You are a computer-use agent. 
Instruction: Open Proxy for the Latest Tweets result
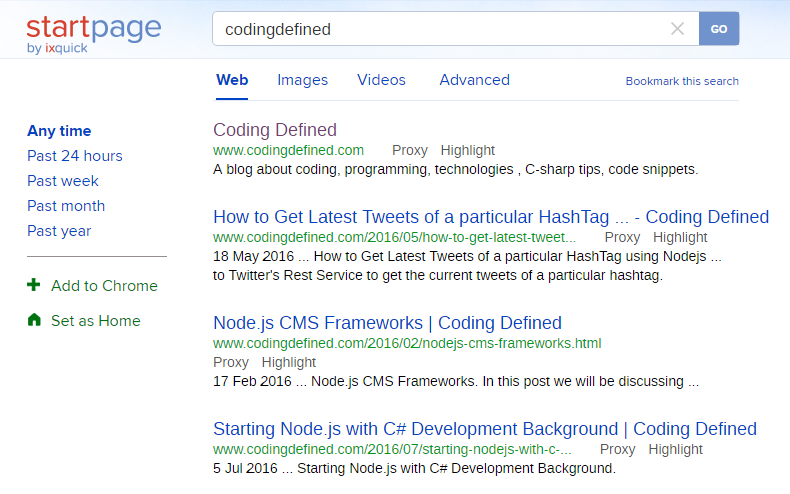pyautogui.click(x=622, y=237)
